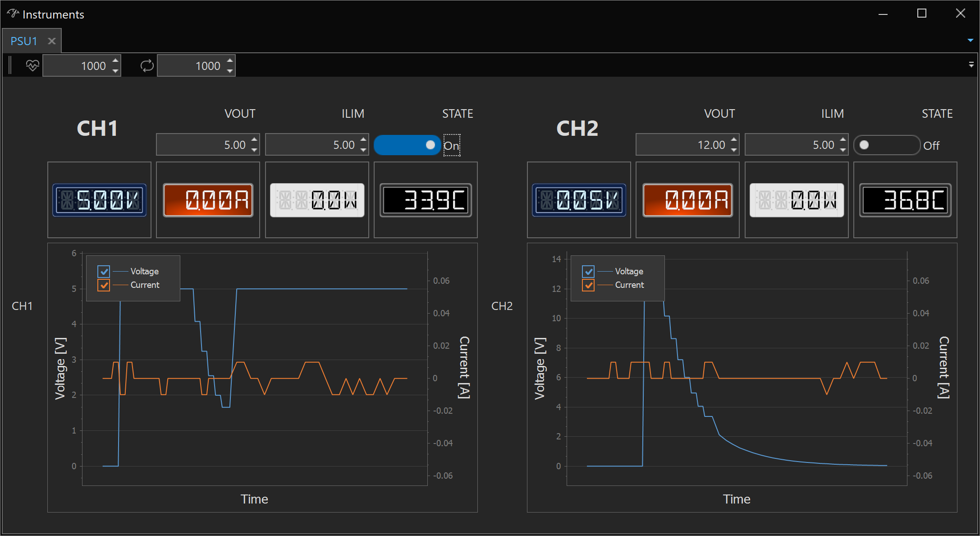The height and width of the screenshot is (536, 980).
Task: Select the PSU1 tab
Action: click(x=24, y=41)
